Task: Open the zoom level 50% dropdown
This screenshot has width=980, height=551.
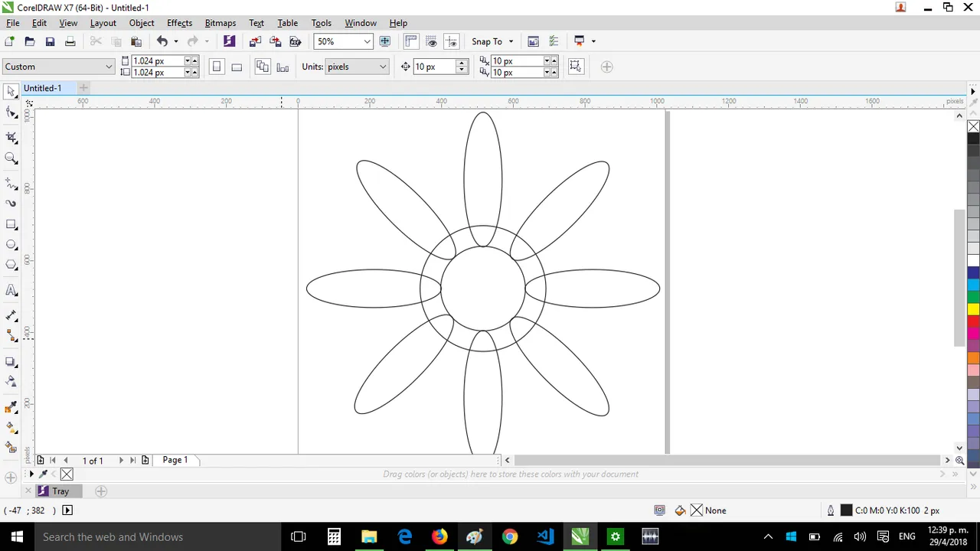Action: 367,41
